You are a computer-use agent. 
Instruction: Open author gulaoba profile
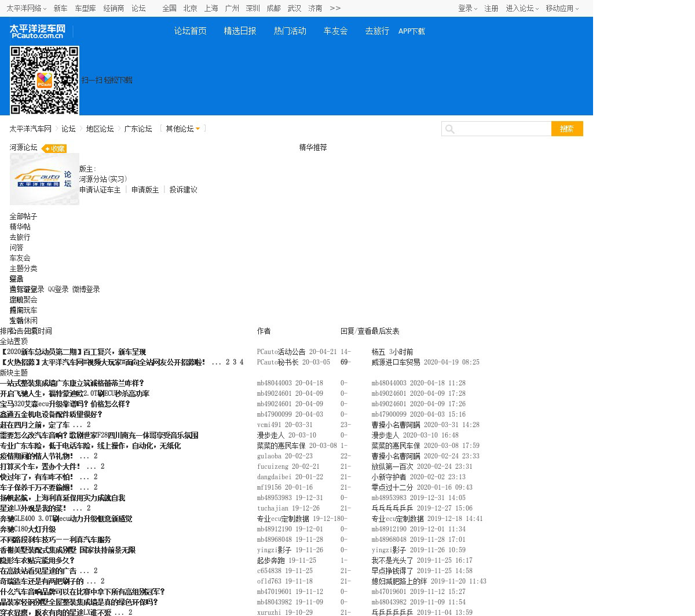click(x=269, y=456)
